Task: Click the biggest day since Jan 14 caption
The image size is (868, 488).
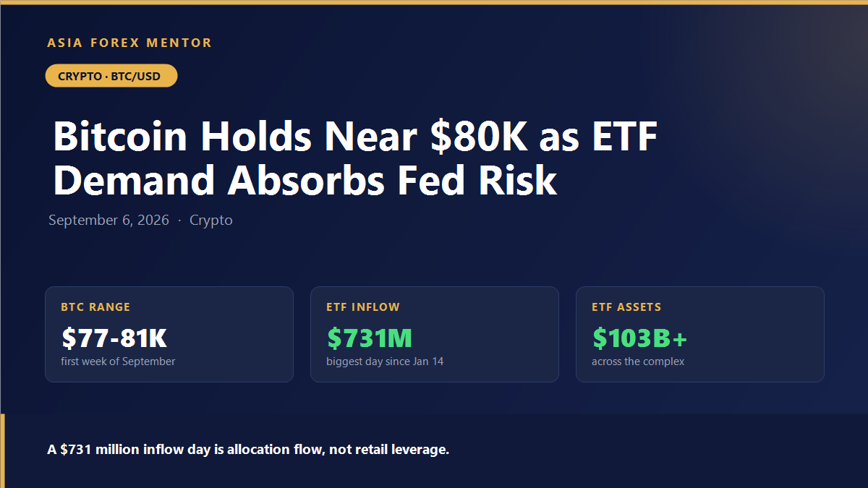Action: (385, 361)
